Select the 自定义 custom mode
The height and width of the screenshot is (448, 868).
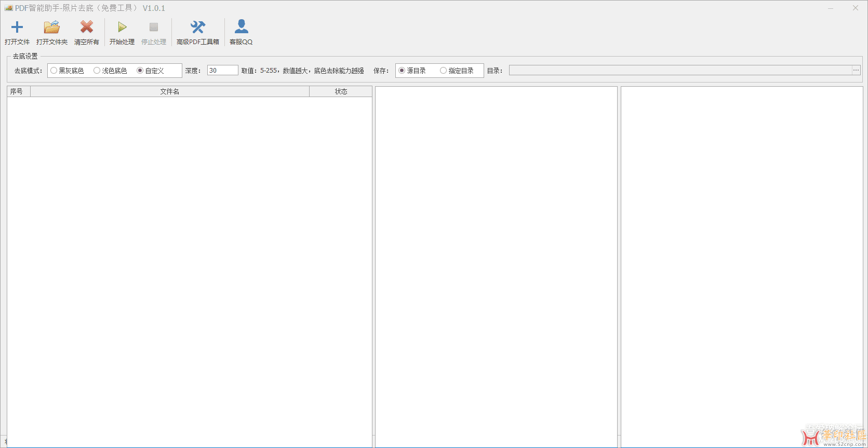(x=140, y=71)
